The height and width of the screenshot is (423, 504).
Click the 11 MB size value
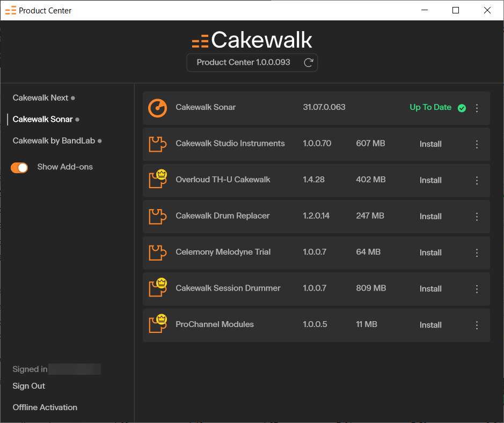pyautogui.click(x=367, y=324)
